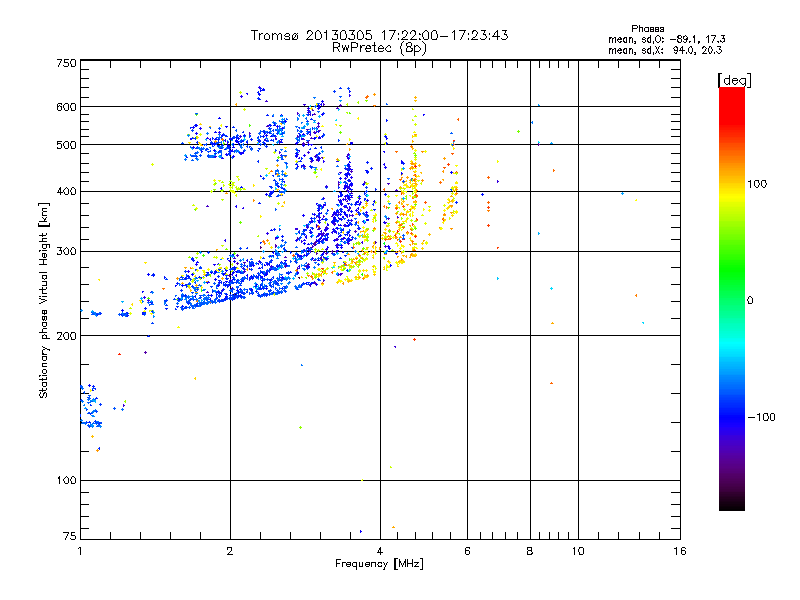Click the x-axis tick label '1'

tap(80, 551)
